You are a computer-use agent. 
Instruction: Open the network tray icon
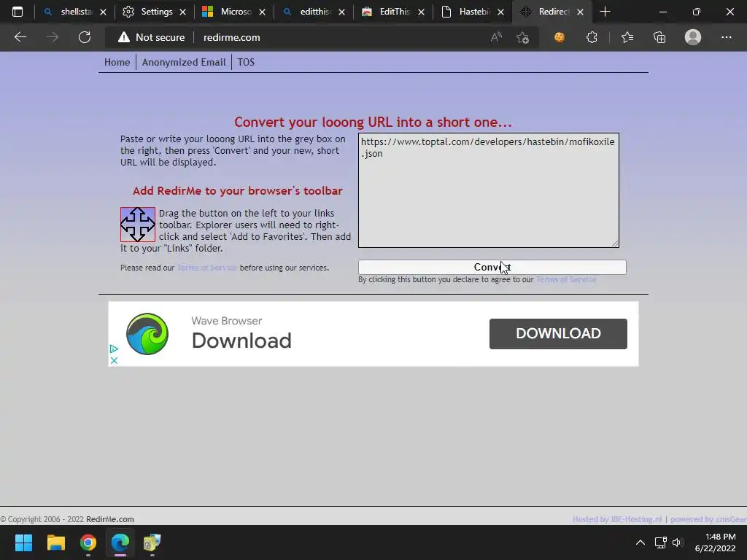click(660, 542)
